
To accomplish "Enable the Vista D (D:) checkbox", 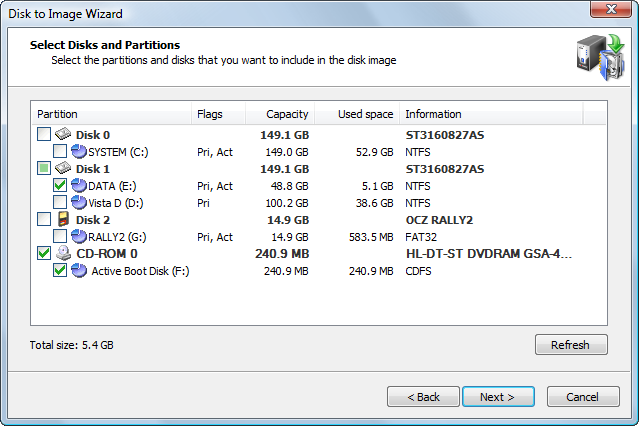I will (60, 203).
